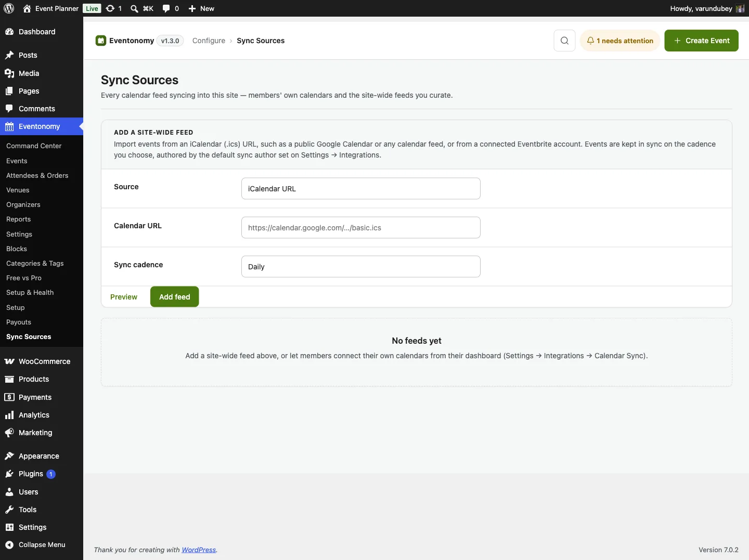
Task: Click the Products box icon
Action: (x=9, y=379)
